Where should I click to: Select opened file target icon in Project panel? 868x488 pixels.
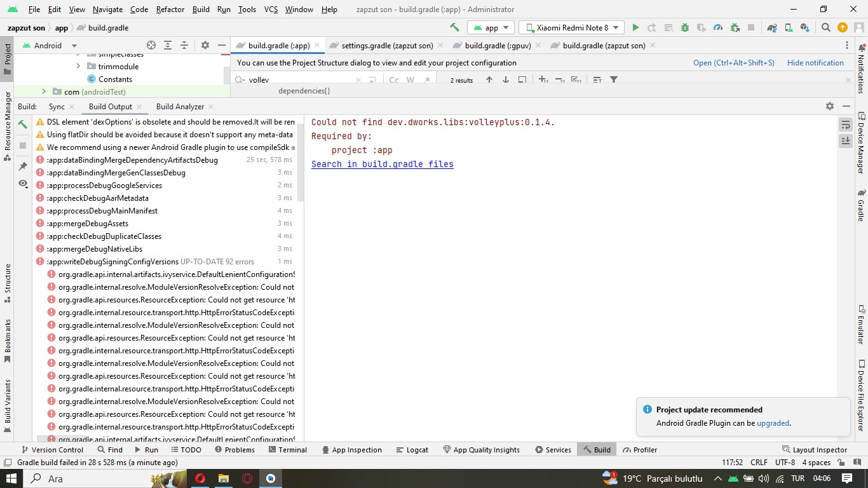click(151, 45)
